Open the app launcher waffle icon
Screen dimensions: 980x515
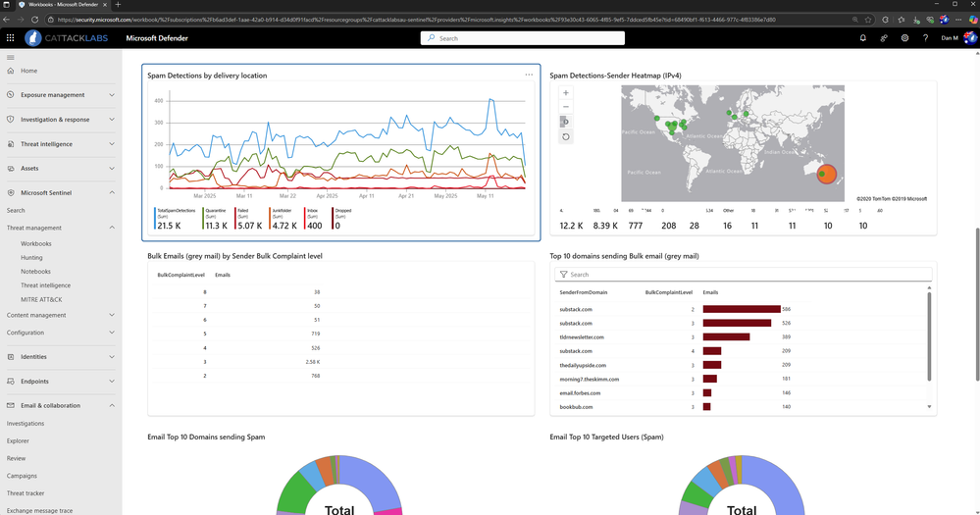click(x=10, y=38)
